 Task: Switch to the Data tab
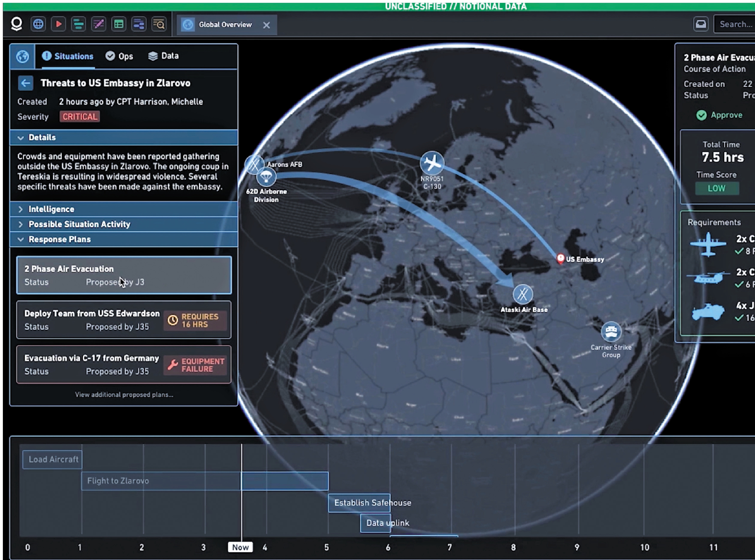click(x=164, y=56)
